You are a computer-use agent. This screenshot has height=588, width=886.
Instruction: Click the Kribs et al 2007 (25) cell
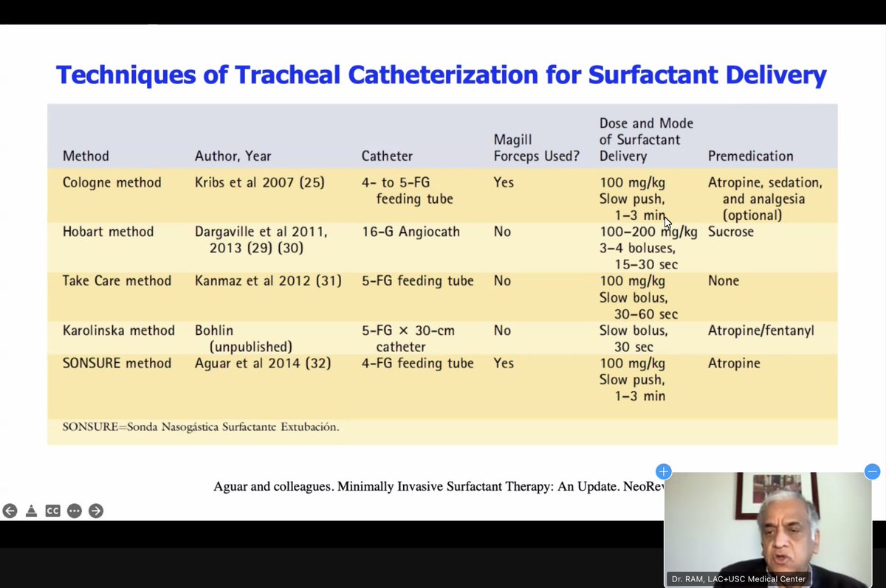click(259, 182)
